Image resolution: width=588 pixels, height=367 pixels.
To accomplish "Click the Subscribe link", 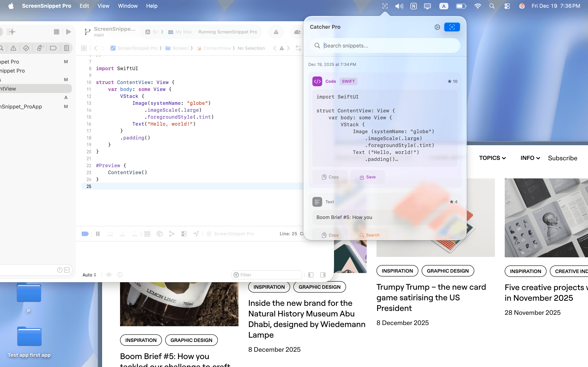I will tap(562, 158).
